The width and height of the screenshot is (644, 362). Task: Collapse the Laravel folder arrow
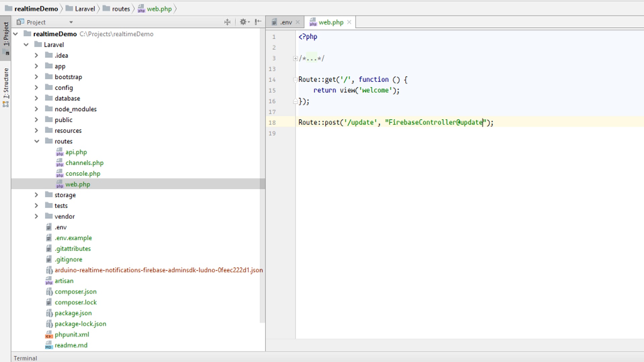click(x=26, y=45)
